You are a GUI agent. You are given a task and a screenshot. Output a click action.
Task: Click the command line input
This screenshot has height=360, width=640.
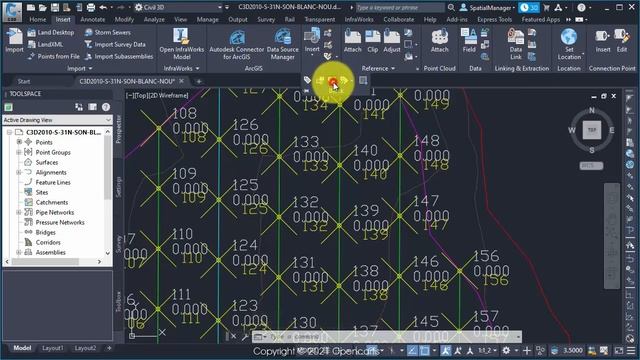point(387,337)
